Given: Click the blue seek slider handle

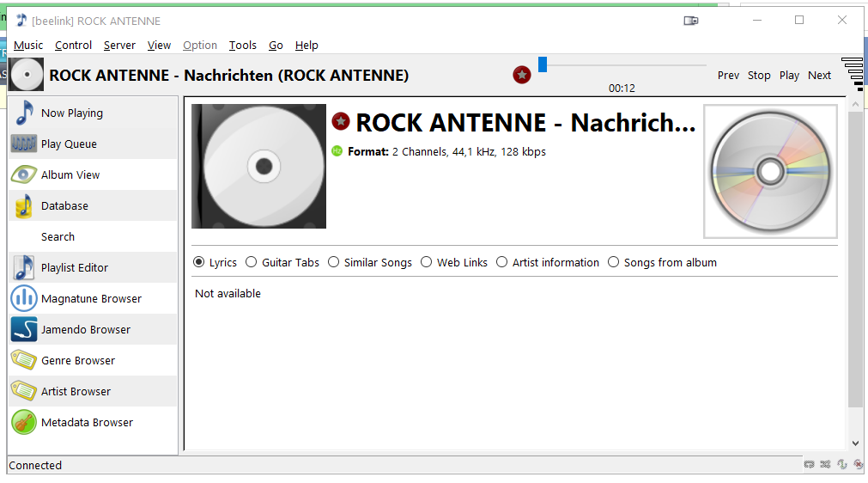Looking at the screenshot, I should (x=543, y=64).
